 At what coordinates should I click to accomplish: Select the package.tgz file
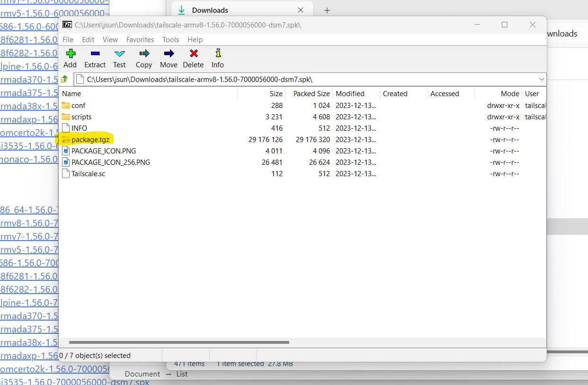[90, 140]
